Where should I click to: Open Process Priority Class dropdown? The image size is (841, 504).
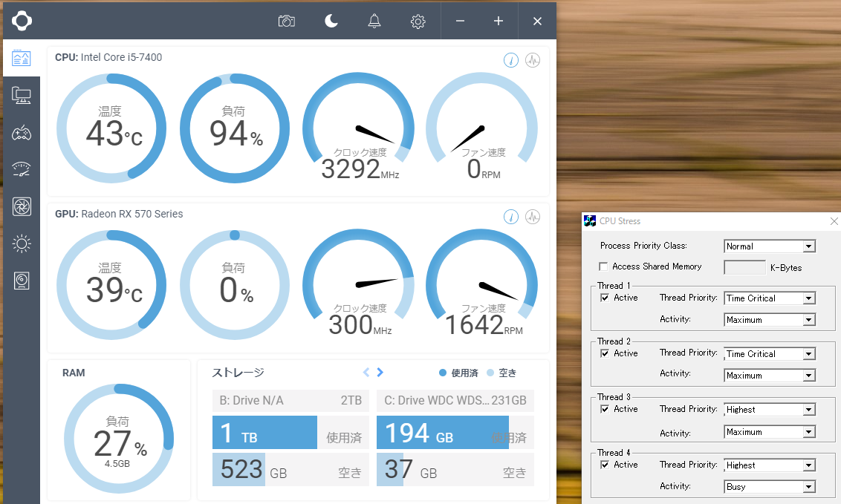point(770,246)
